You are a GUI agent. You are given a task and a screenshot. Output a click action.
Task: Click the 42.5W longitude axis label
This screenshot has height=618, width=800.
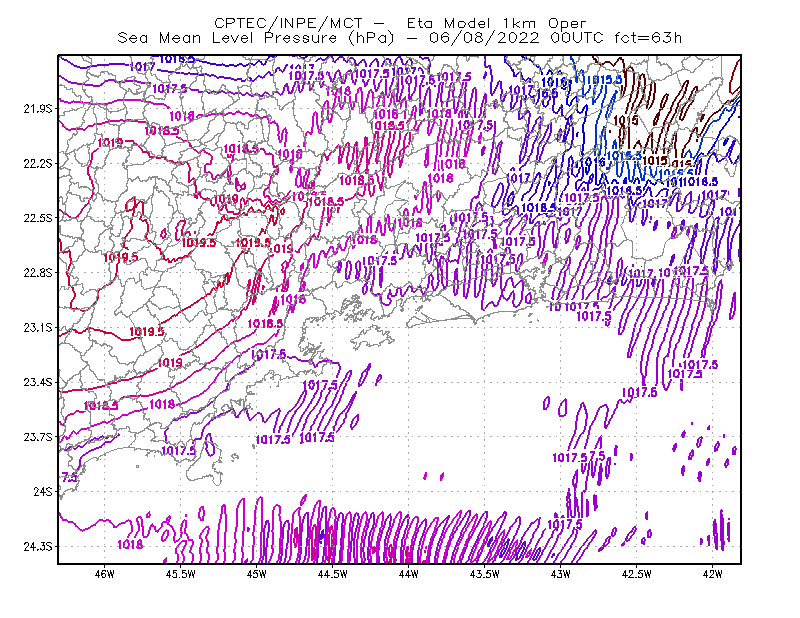pos(637,574)
